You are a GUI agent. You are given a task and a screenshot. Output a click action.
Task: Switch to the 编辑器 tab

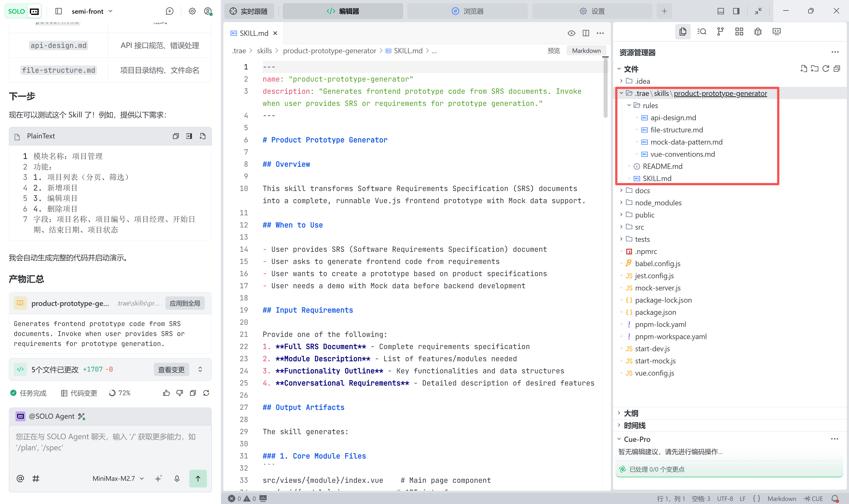343,11
